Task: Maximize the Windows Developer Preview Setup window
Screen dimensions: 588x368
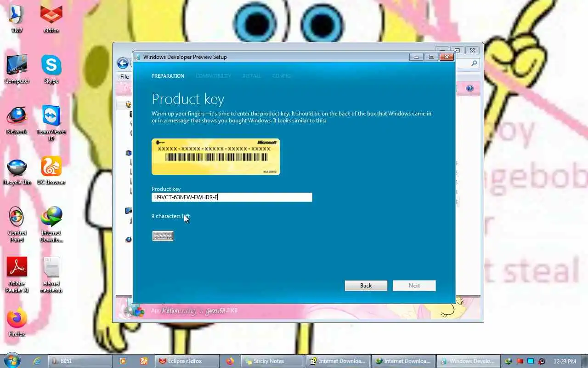Action: (x=431, y=57)
